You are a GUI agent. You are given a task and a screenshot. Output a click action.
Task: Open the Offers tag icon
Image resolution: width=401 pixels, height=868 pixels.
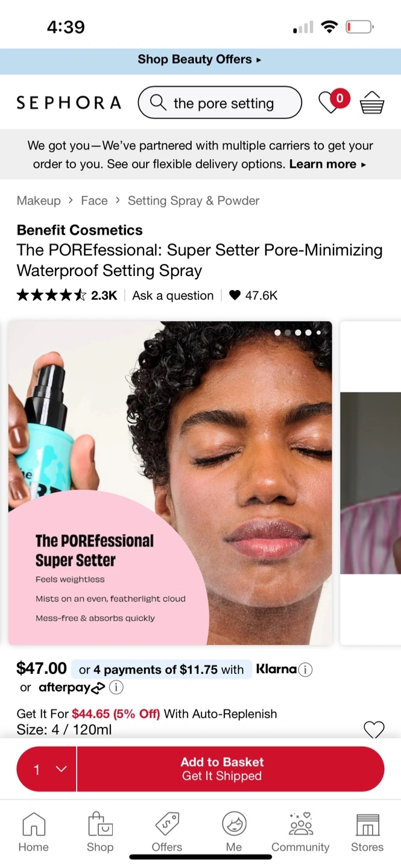(x=167, y=823)
